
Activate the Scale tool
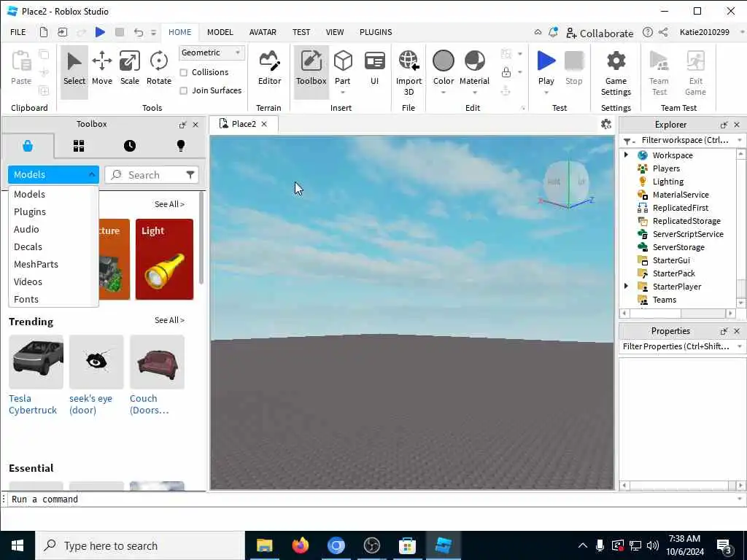pyautogui.click(x=130, y=68)
